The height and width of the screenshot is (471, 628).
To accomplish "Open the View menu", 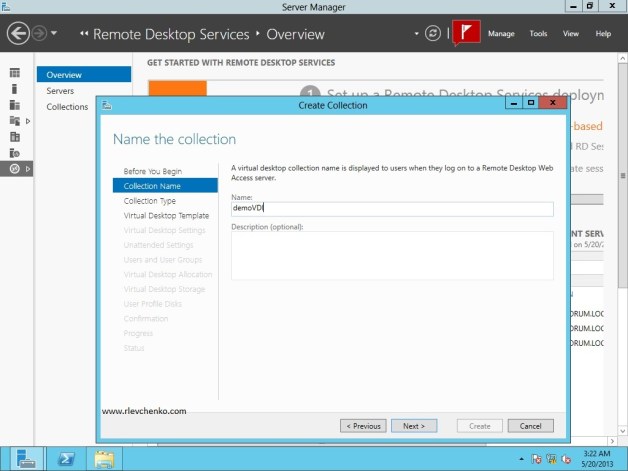I will point(571,34).
